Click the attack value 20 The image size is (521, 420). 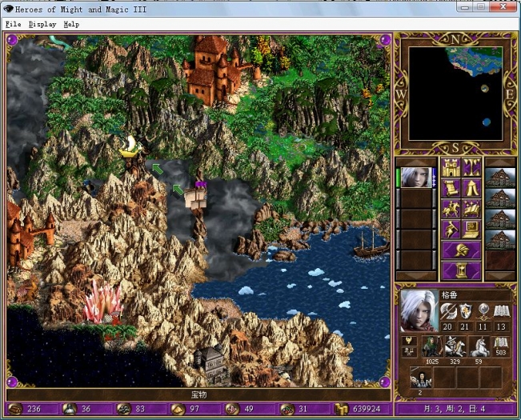pos(447,326)
